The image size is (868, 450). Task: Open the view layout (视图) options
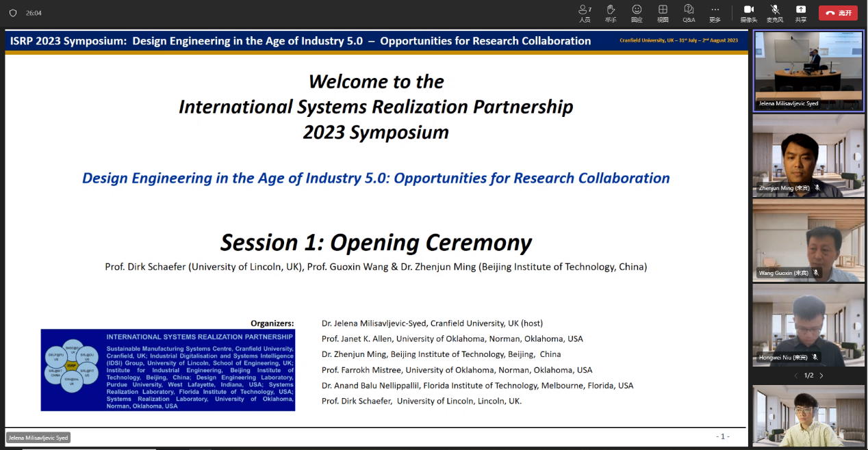[663, 12]
